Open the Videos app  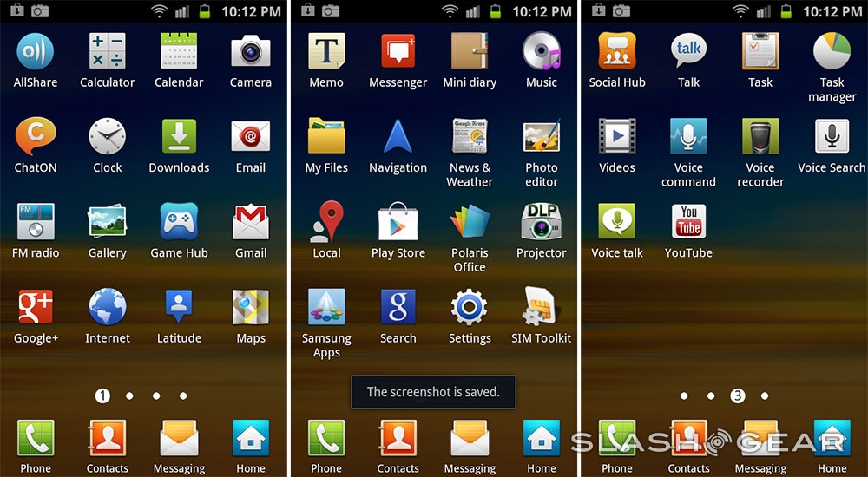pyautogui.click(x=617, y=136)
